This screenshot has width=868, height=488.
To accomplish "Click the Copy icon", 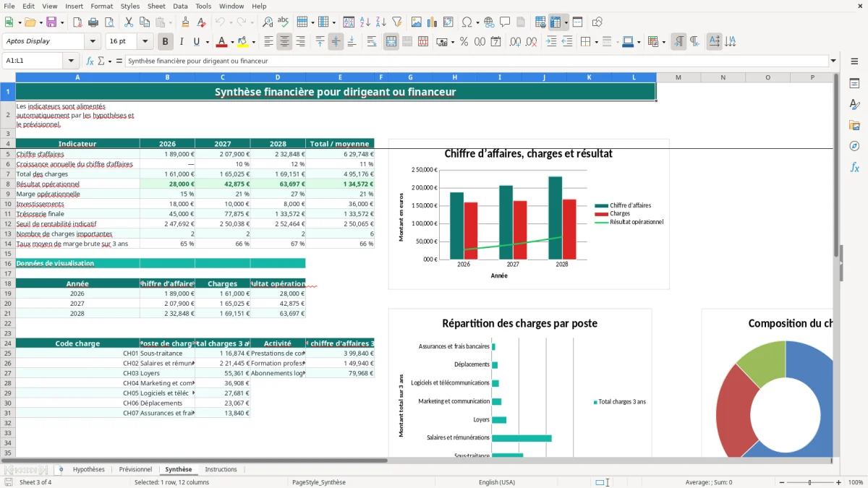I will (x=144, y=22).
